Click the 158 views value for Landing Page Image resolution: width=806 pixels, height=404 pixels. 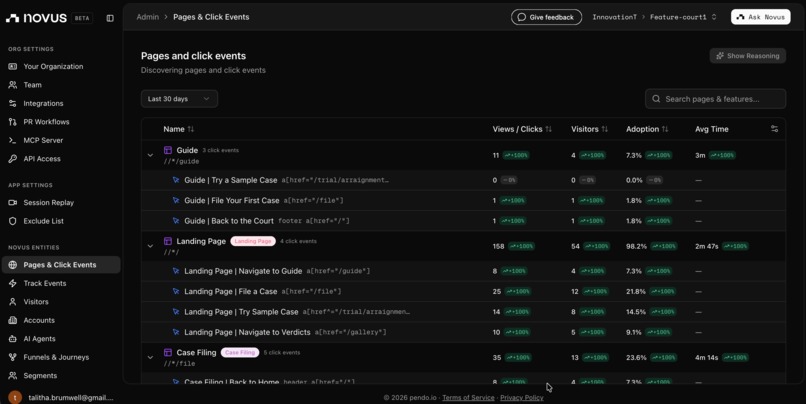coord(498,246)
